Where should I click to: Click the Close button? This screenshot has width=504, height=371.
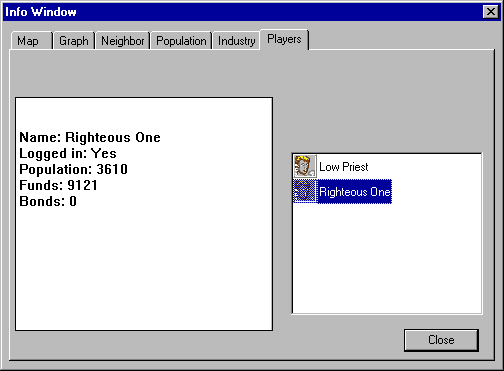[441, 340]
